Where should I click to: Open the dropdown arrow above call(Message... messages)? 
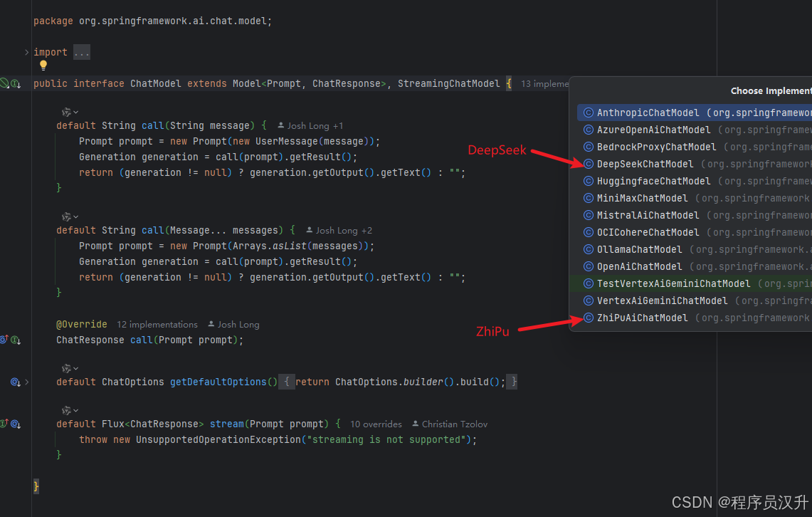[x=75, y=217]
